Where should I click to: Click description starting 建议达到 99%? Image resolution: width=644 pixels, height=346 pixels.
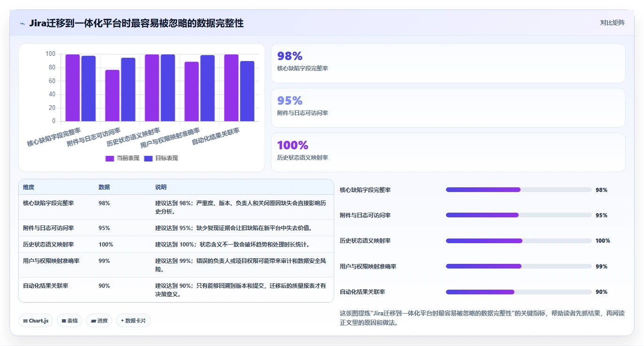click(241, 265)
